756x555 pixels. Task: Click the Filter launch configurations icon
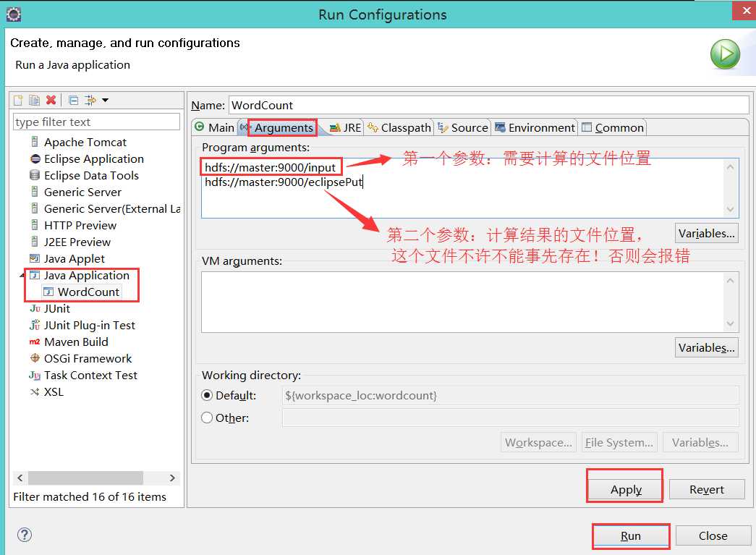[90, 100]
